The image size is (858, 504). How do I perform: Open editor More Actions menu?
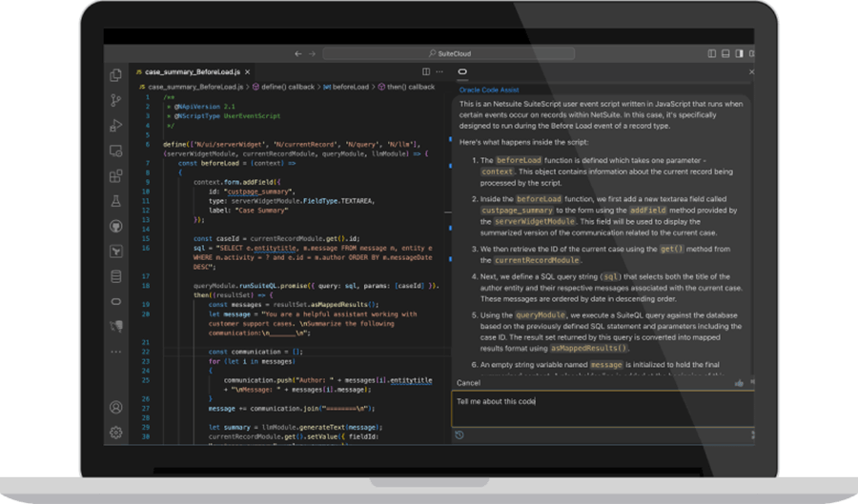(x=439, y=71)
